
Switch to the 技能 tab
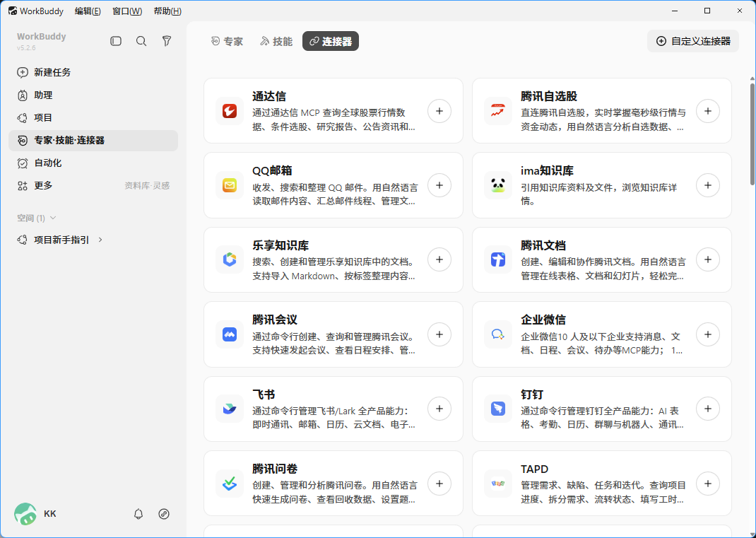[276, 42]
